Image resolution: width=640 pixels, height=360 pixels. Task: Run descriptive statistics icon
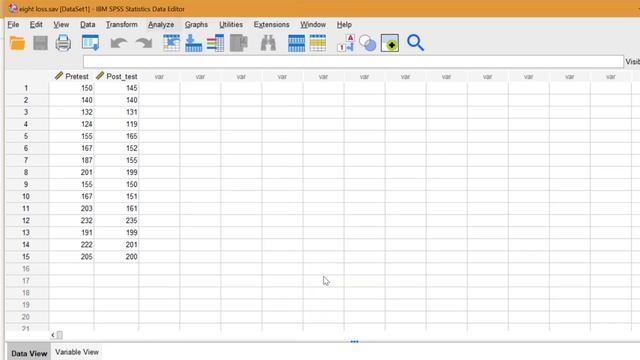pos(239,43)
